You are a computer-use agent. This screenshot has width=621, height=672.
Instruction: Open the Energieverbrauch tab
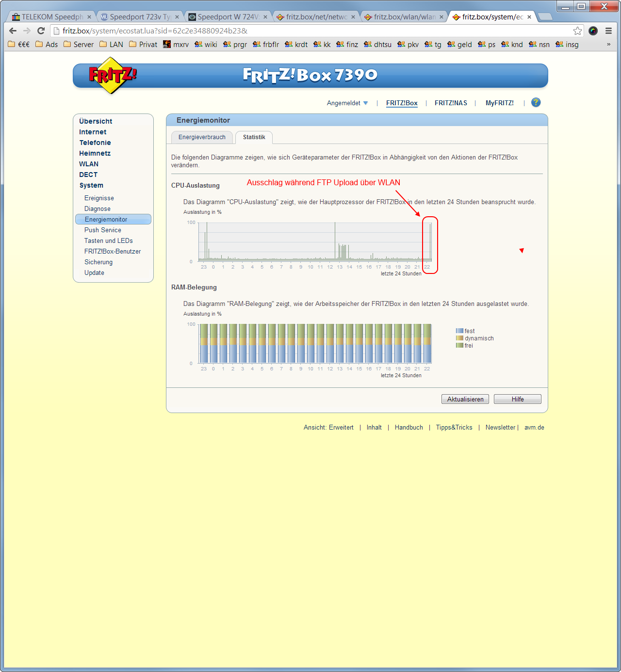coord(202,137)
